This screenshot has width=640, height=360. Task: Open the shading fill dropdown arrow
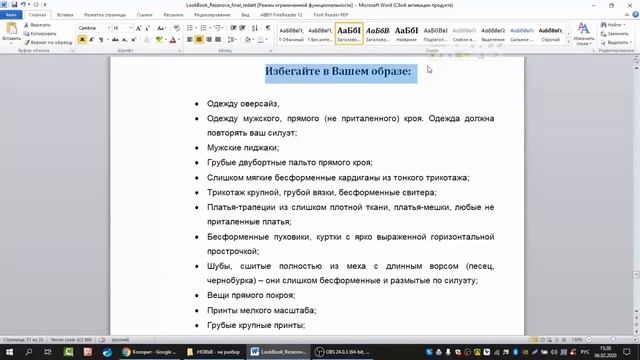click(253, 40)
